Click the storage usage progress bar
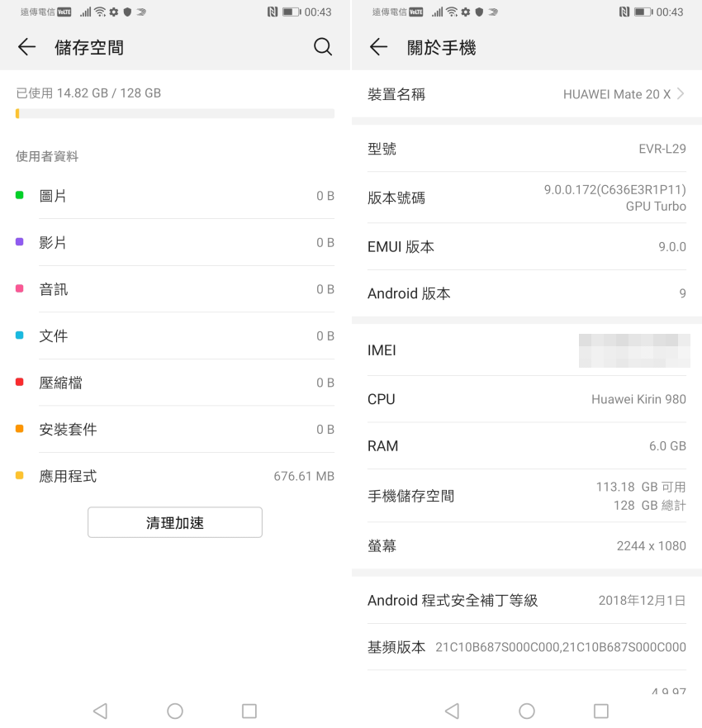Screen dimensions: 702x728 click(175, 113)
